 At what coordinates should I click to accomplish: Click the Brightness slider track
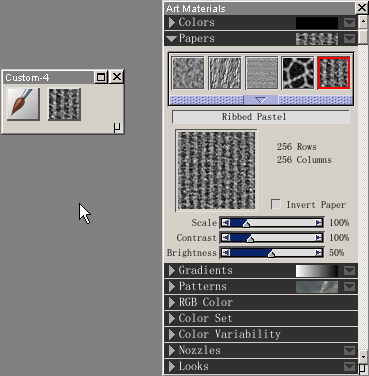point(272,253)
